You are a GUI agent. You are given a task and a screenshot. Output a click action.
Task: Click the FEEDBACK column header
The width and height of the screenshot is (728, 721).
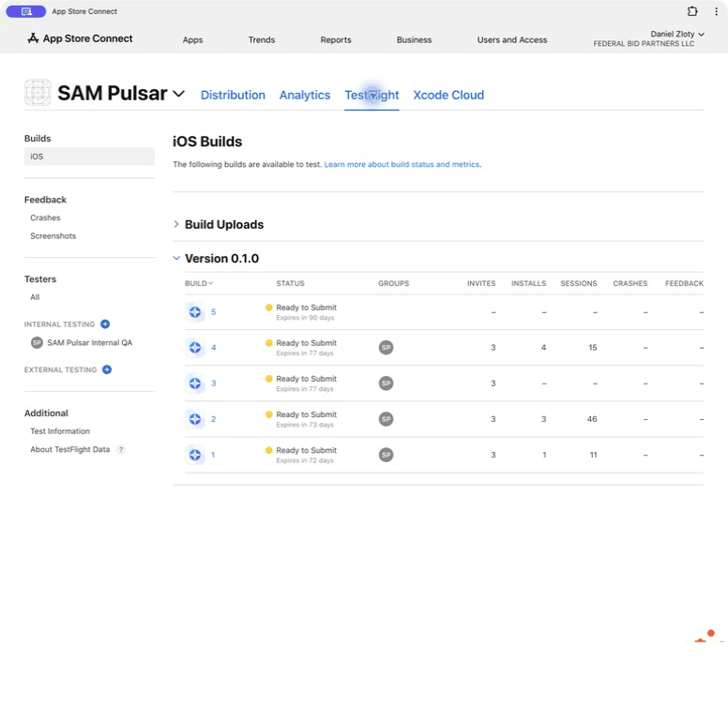click(x=684, y=283)
